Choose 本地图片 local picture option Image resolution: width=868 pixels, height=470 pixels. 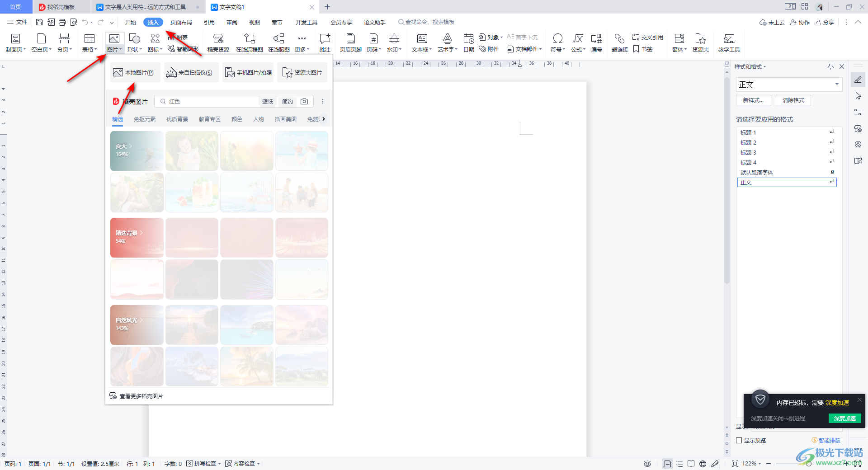tap(135, 72)
